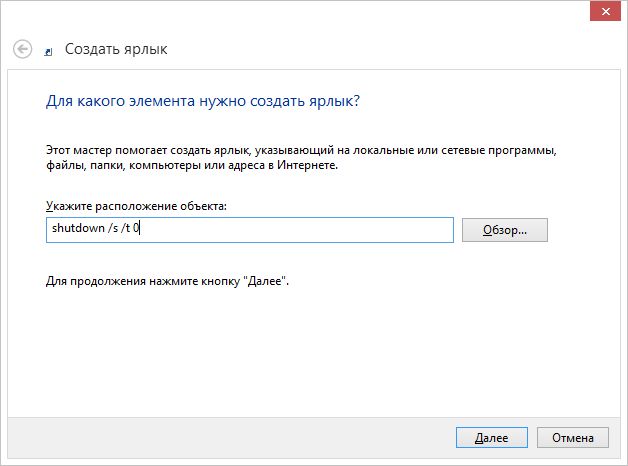Click the description starting "Этот мастер помогает создать ярлык"
Viewport: 628px width, 466px height.
tap(301, 158)
